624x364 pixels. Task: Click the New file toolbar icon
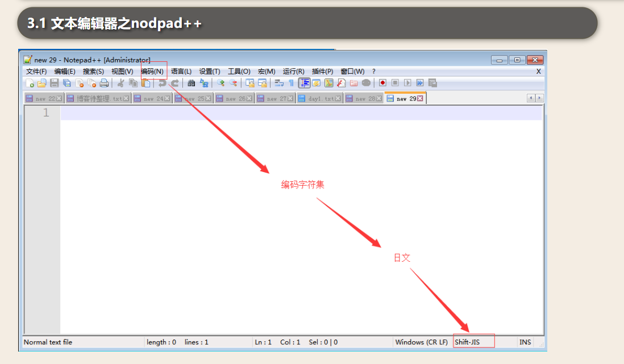(x=30, y=83)
